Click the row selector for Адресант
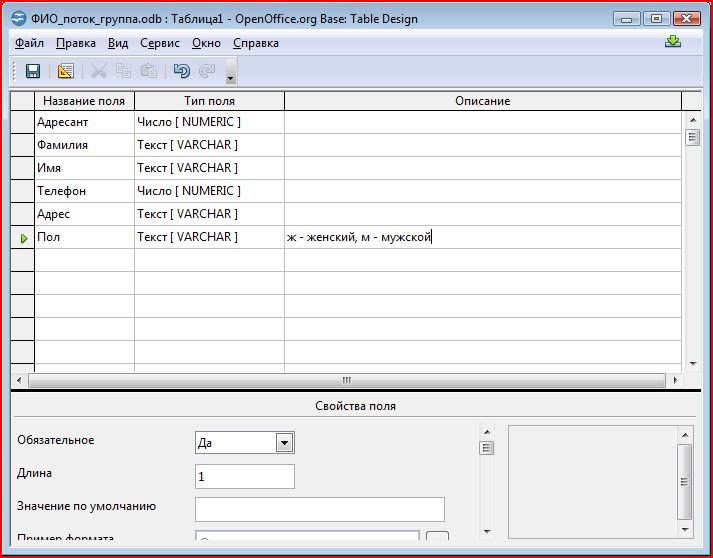This screenshot has height=558, width=713. [x=23, y=122]
